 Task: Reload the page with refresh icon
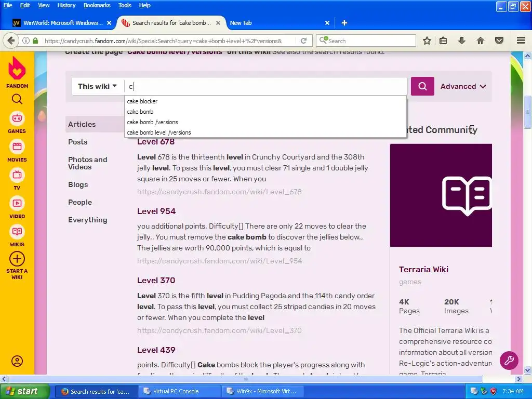(x=303, y=41)
